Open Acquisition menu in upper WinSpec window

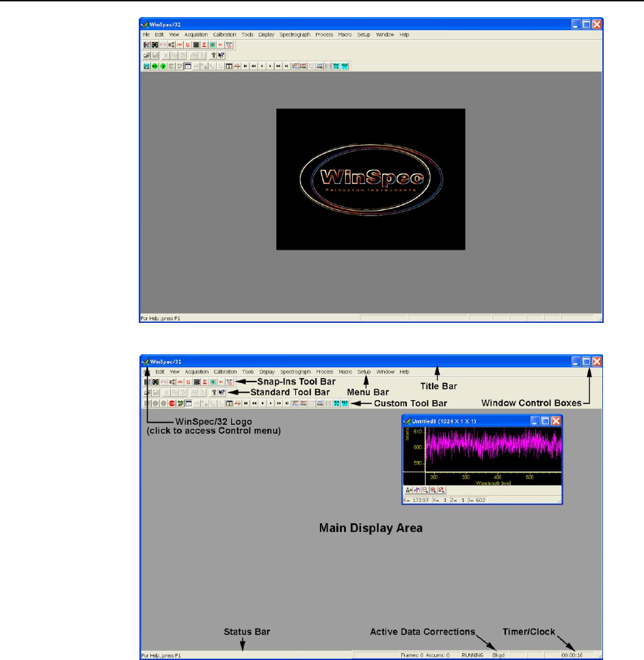[196, 34]
